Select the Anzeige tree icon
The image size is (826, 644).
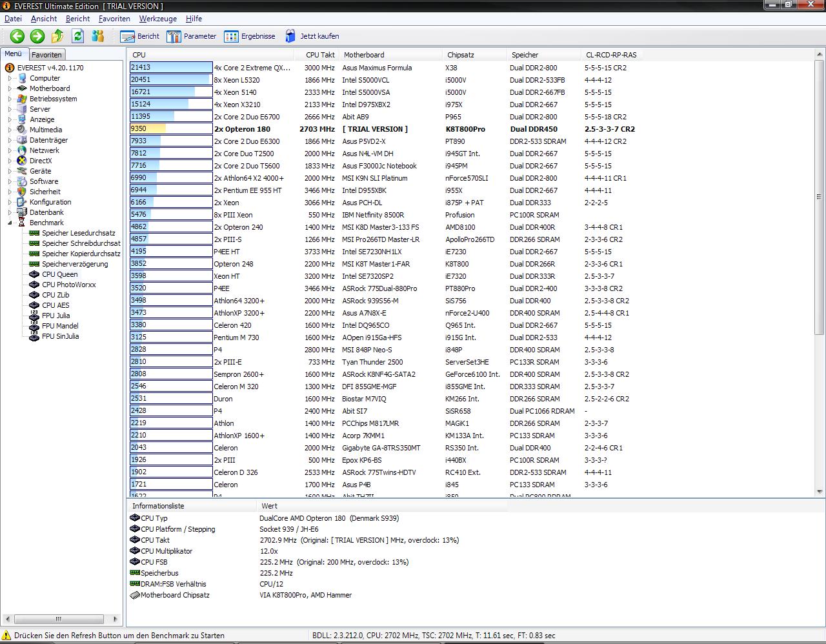point(23,119)
